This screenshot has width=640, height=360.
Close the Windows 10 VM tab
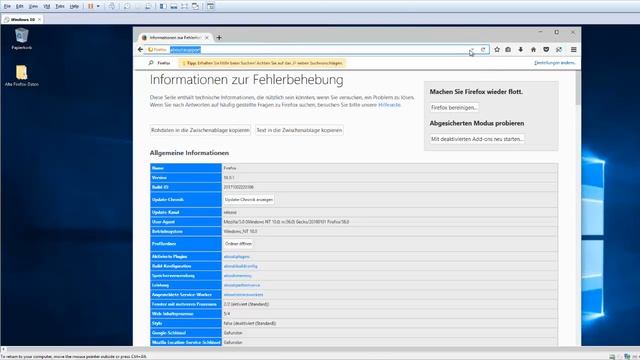(39, 19)
